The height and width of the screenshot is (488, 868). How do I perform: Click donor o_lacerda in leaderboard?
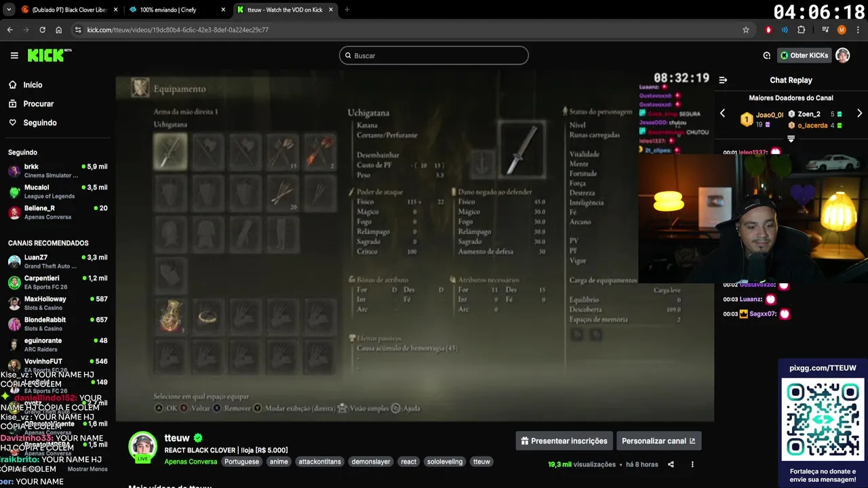(812, 125)
